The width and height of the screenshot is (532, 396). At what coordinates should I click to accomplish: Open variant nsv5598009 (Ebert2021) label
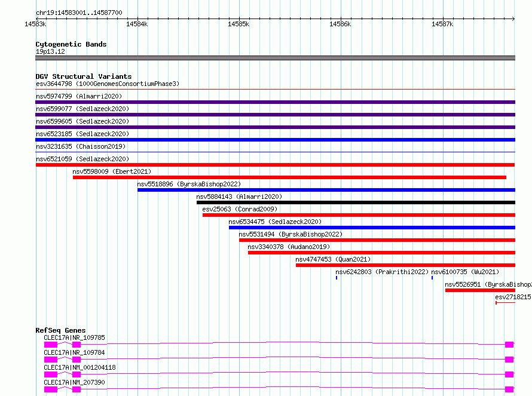tap(112, 171)
